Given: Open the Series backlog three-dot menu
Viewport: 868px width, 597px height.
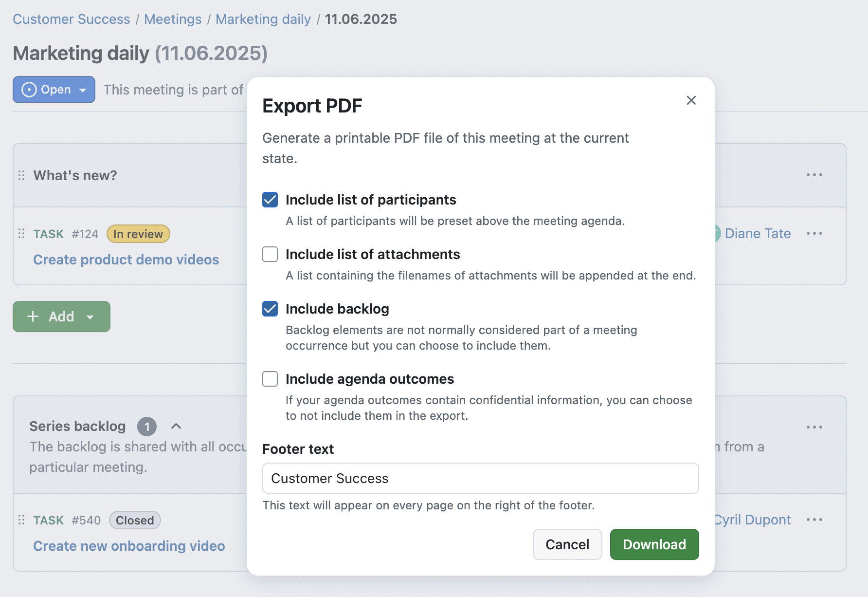Looking at the screenshot, I should (x=815, y=427).
